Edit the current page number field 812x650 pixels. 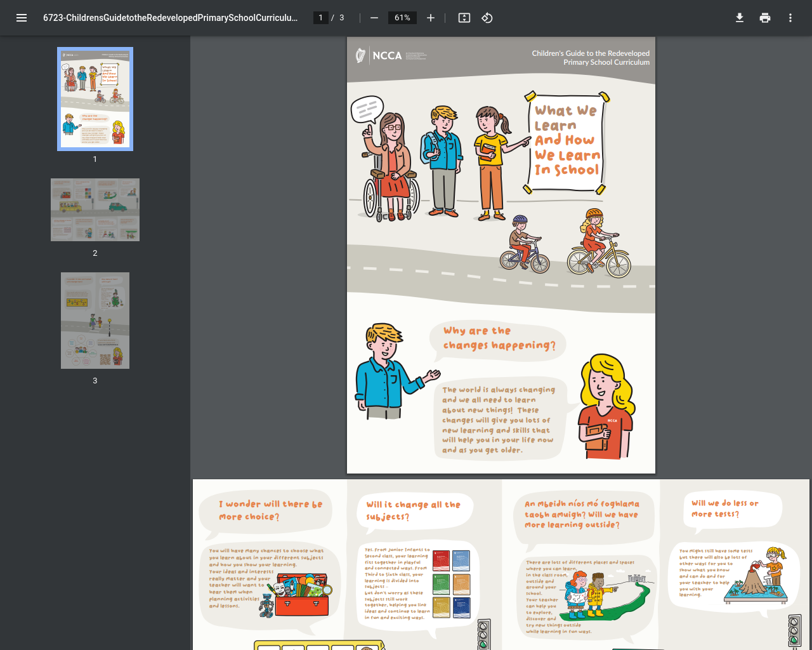(x=321, y=18)
